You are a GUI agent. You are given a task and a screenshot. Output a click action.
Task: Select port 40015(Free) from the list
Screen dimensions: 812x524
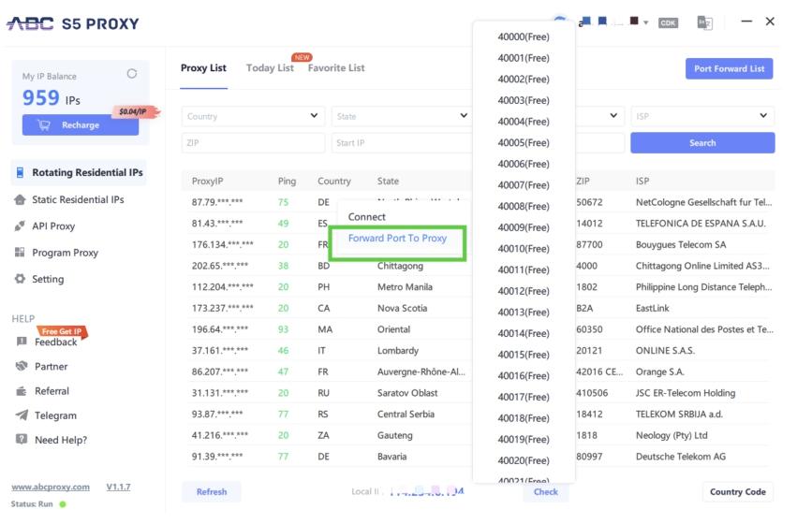tap(524, 355)
